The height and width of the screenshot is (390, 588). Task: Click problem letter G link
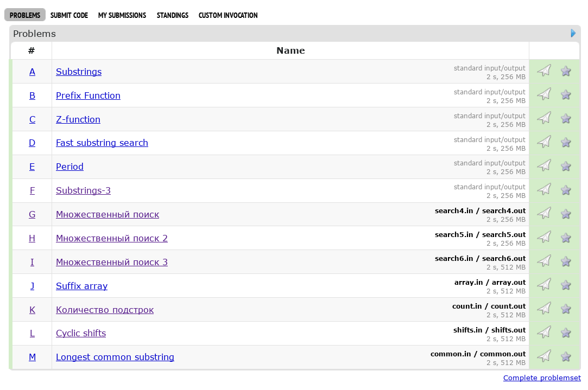(32, 214)
